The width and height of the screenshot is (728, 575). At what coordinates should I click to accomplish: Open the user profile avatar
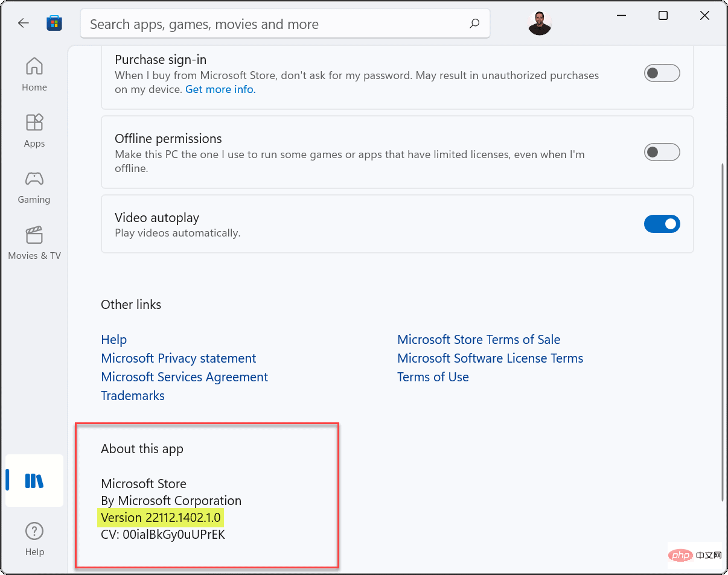(539, 24)
